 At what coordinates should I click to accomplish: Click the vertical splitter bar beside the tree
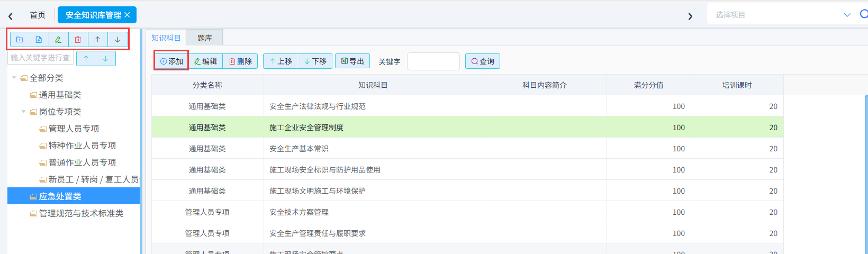point(141,142)
